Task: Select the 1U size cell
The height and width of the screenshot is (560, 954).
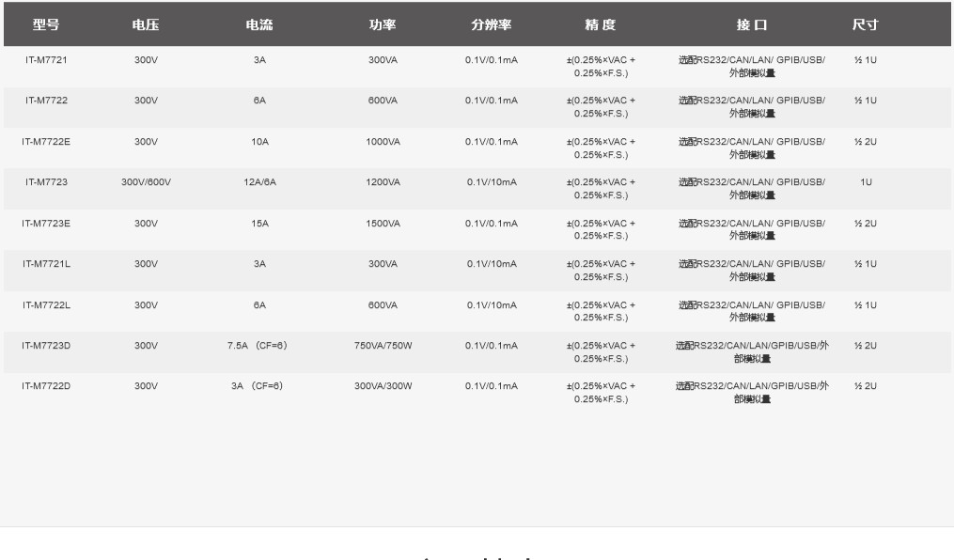Action: (865, 182)
